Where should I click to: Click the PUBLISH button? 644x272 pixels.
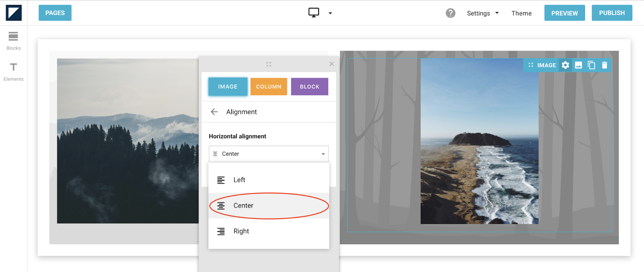[611, 13]
